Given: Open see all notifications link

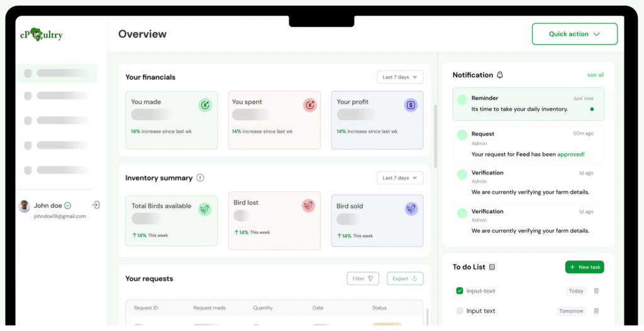Looking at the screenshot, I should pyautogui.click(x=596, y=75).
